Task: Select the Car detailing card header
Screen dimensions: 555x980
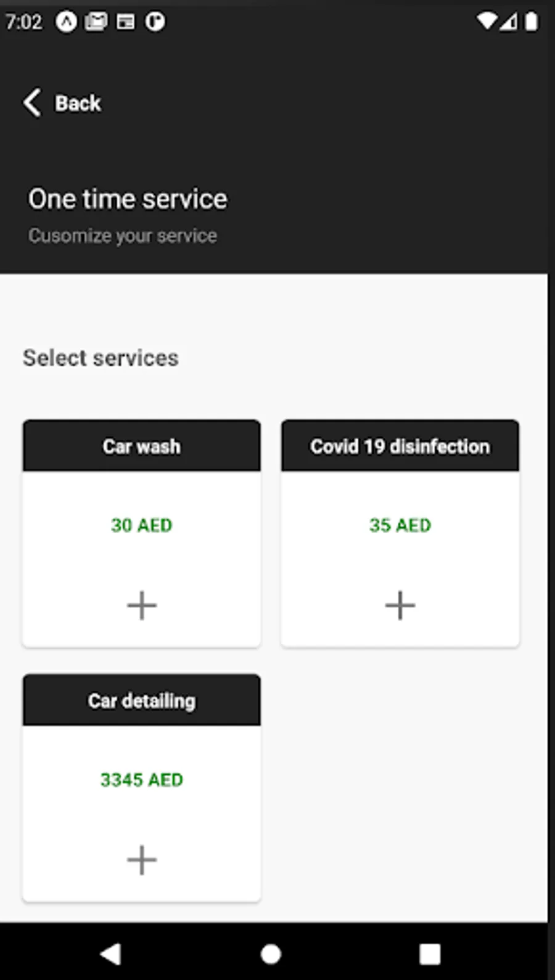Action: click(x=142, y=700)
